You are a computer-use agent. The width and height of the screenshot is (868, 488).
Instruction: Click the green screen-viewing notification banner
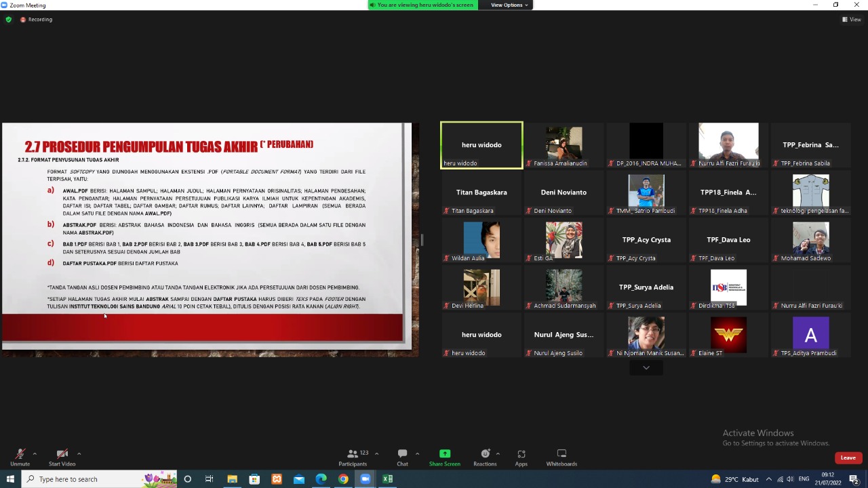pos(423,5)
